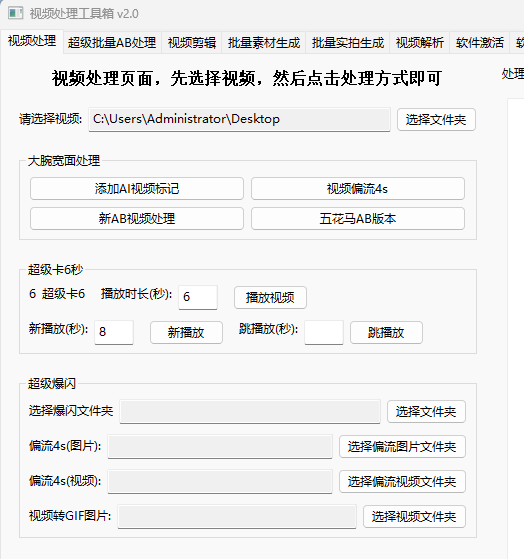Image resolution: width=524 pixels, height=559 pixels.
Task: Focus the empty 跳播放(秒) field
Action: click(324, 332)
